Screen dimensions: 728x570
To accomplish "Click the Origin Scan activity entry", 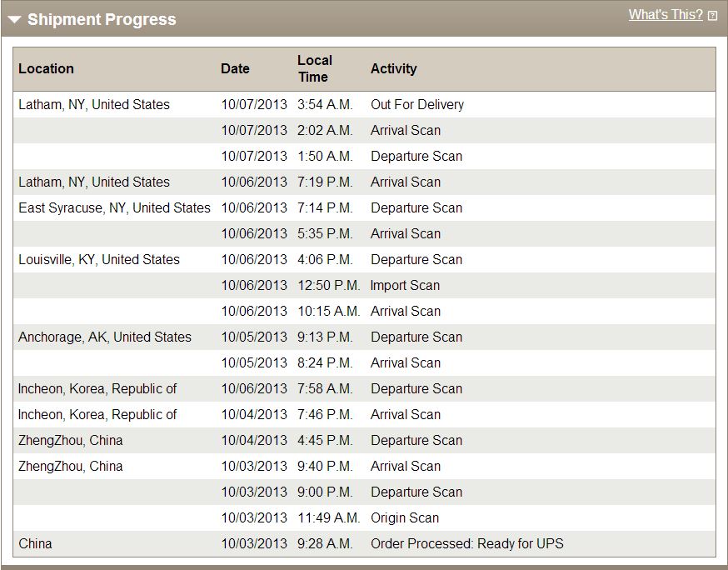I will tap(404, 518).
